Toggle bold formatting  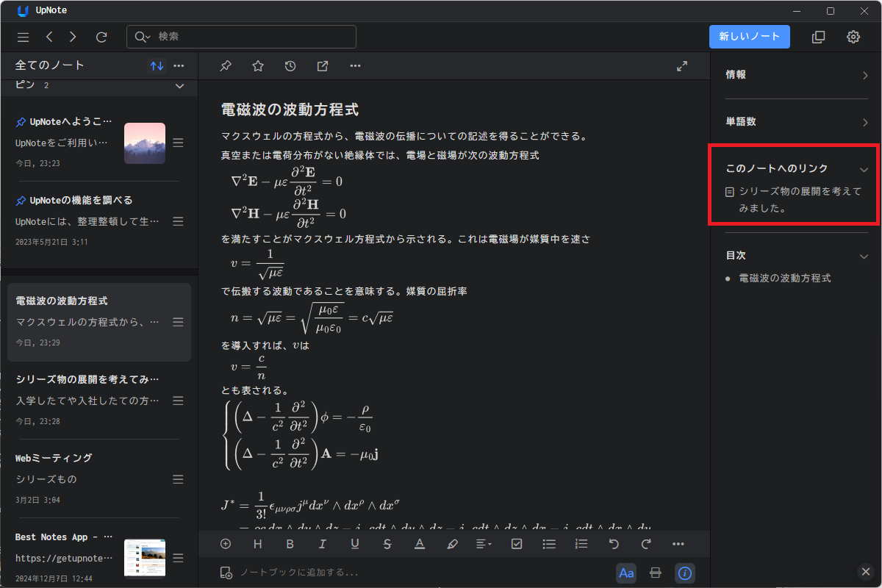[290, 543]
